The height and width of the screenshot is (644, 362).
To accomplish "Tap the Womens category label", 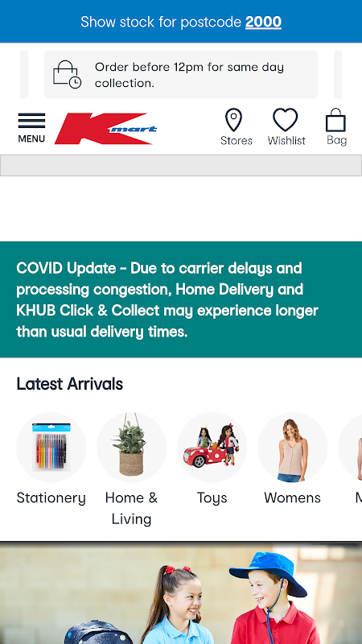I will (293, 497).
